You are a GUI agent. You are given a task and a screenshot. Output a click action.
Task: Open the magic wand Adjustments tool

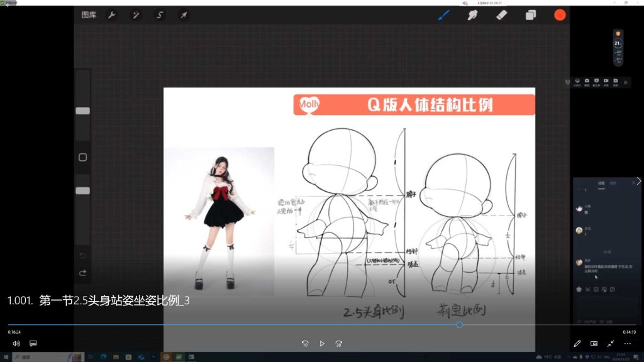click(x=135, y=15)
